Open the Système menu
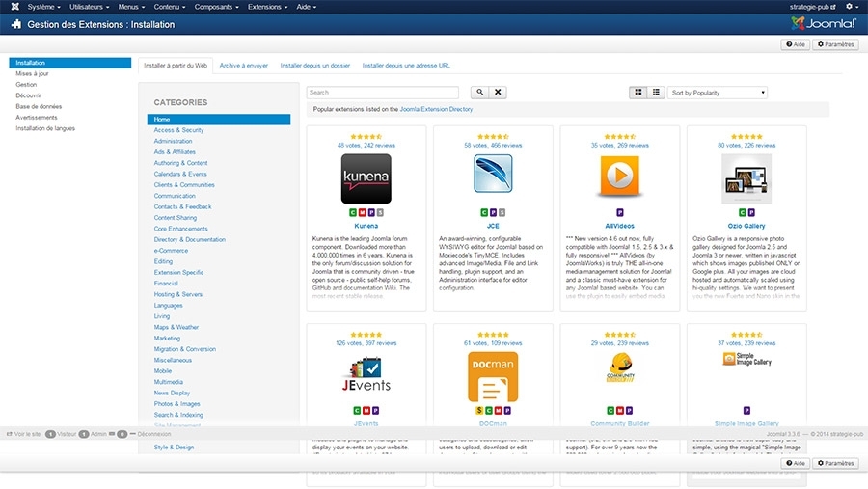The image size is (868, 489). [x=43, y=7]
